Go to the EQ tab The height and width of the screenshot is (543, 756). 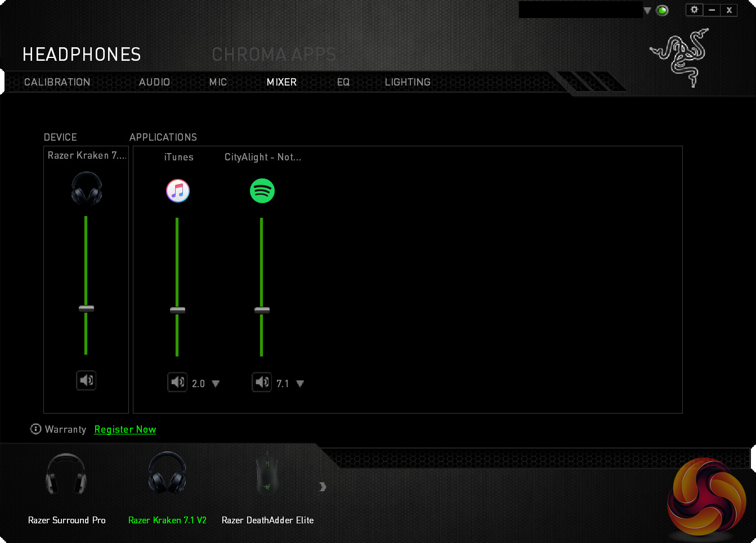click(343, 82)
